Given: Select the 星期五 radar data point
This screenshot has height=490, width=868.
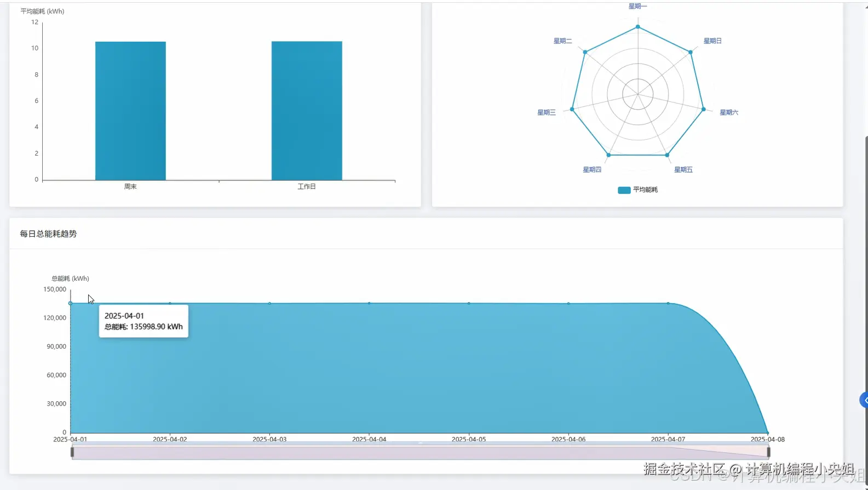Looking at the screenshot, I should point(667,155).
